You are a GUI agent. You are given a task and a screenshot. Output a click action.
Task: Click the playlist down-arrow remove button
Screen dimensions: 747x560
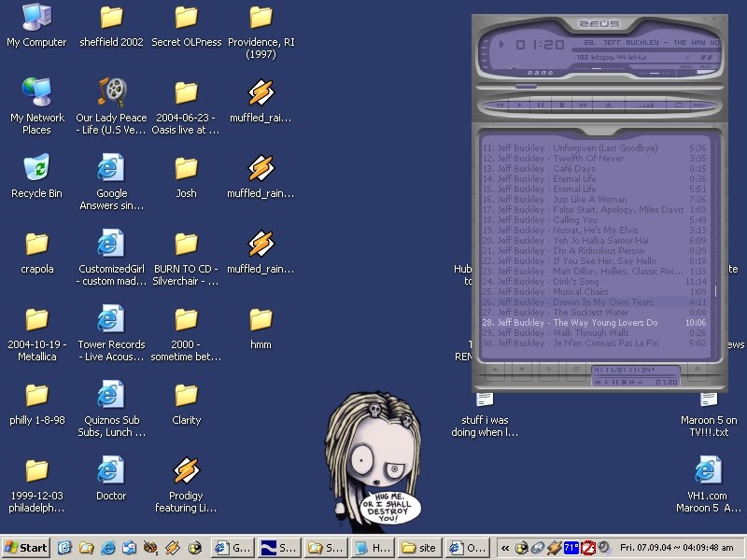point(523,370)
